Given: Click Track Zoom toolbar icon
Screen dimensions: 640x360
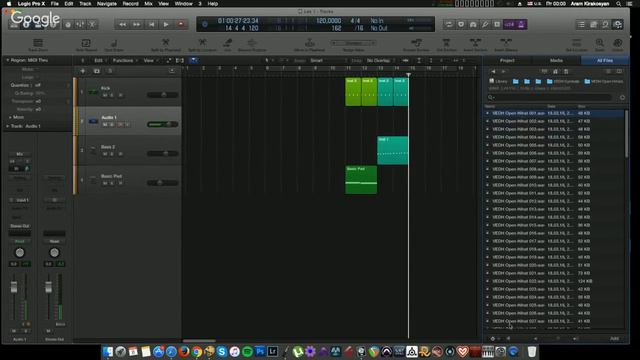Looking at the screenshot, I should (x=38, y=44).
